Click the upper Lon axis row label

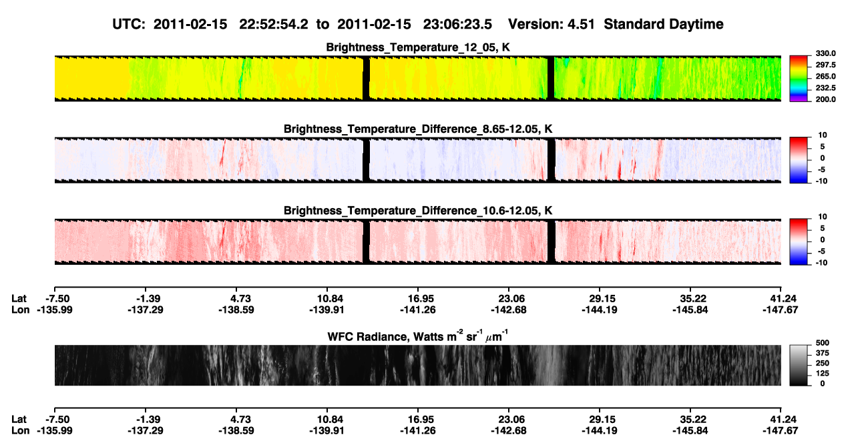pos(21,310)
